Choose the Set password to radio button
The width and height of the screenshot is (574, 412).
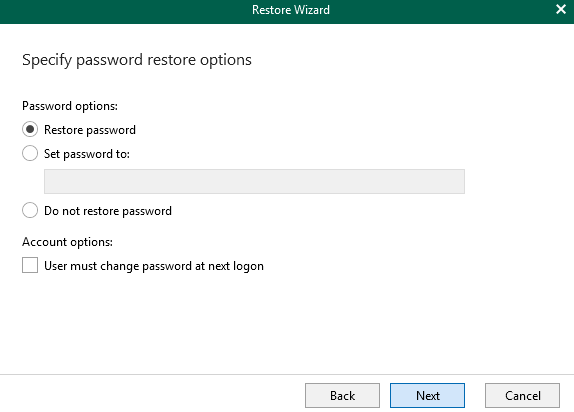click(x=30, y=153)
